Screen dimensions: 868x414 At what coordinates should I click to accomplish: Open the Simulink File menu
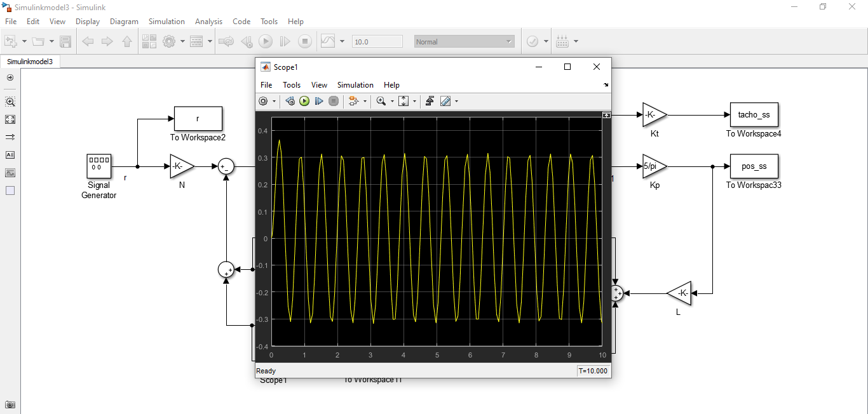(x=11, y=22)
